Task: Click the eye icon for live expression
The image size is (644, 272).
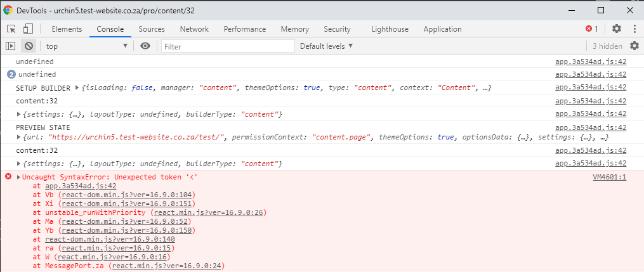Action: [145, 46]
